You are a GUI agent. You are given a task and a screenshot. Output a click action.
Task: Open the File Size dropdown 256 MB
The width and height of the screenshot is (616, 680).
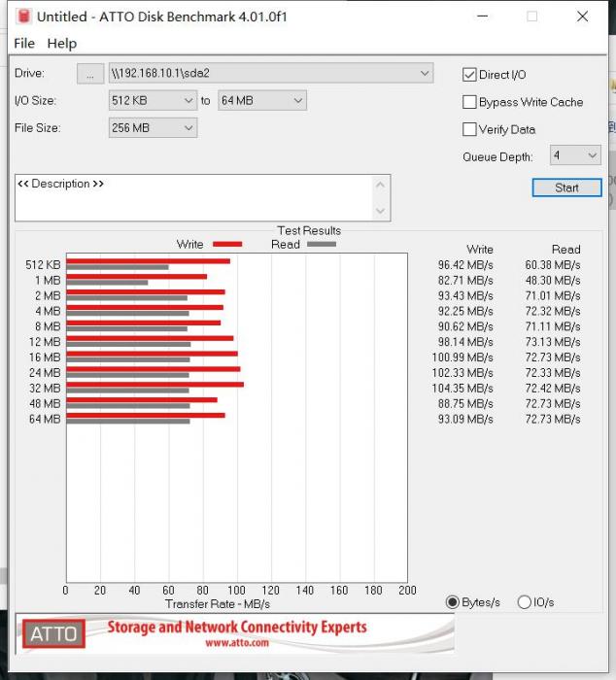(153, 128)
